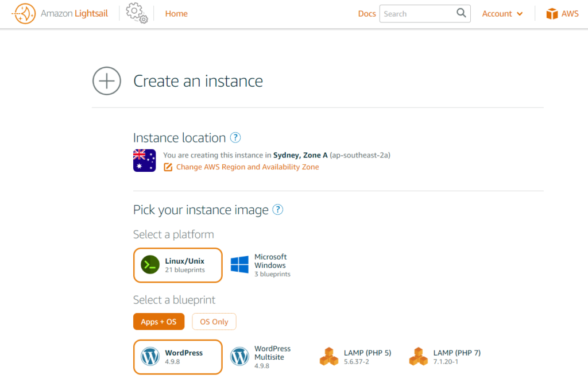Viewport: 588px width, 378px height.
Task: Go to the Home page
Action: click(x=176, y=14)
